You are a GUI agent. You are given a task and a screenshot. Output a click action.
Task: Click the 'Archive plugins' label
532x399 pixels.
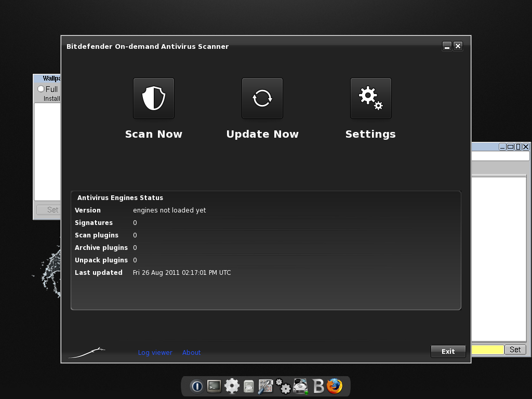(101, 248)
